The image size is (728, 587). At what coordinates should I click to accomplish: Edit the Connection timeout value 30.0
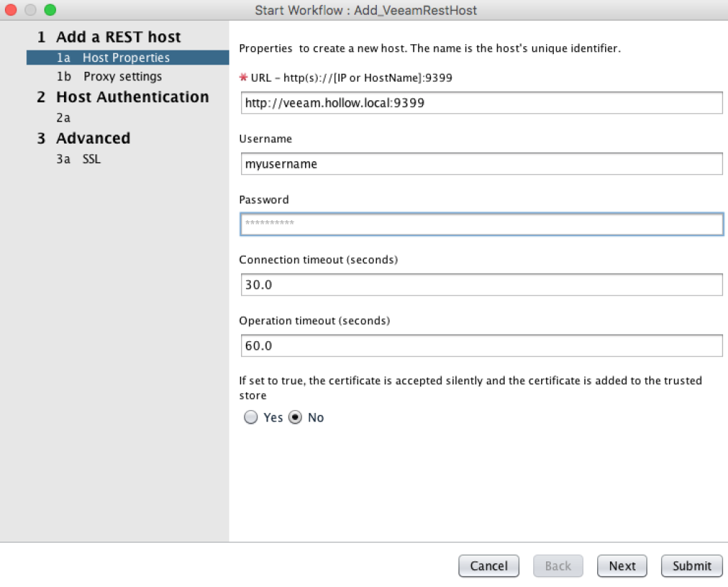pos(481,284)
